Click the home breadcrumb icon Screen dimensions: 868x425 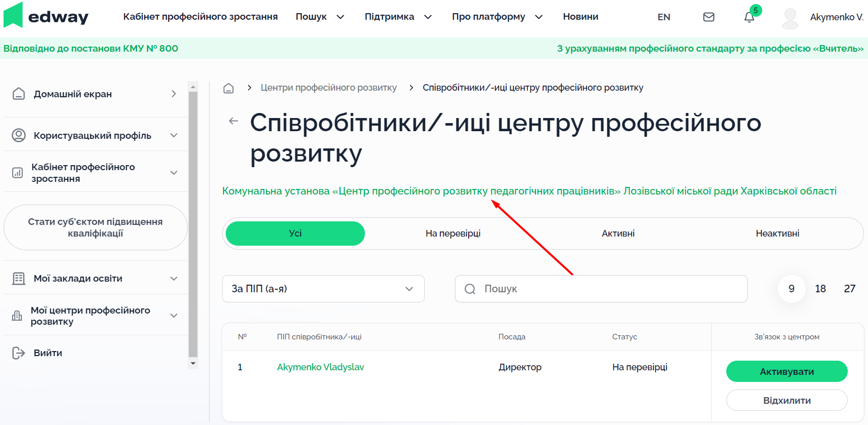coord(229,88)
